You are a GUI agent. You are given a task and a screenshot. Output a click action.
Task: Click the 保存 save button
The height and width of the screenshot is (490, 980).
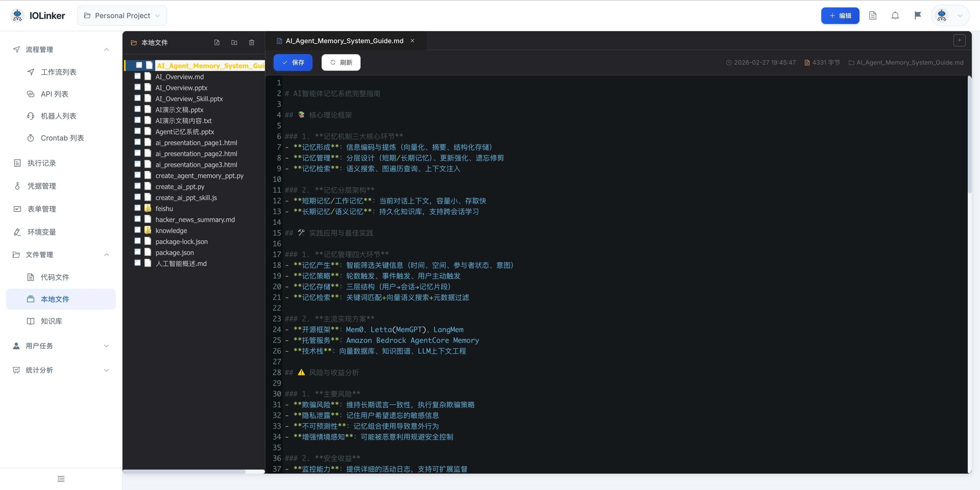pyautogui.click(x=292, y=62)
